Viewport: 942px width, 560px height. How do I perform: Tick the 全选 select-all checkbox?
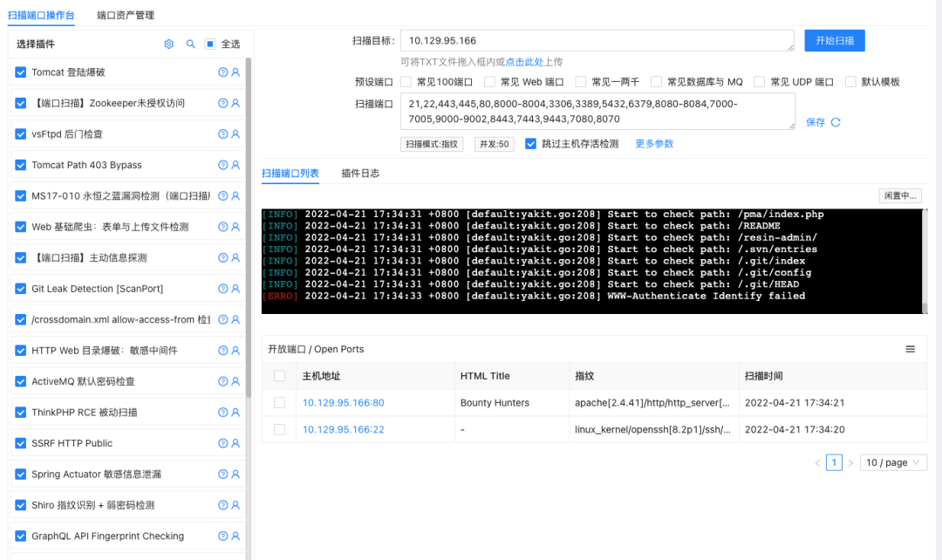209,44
